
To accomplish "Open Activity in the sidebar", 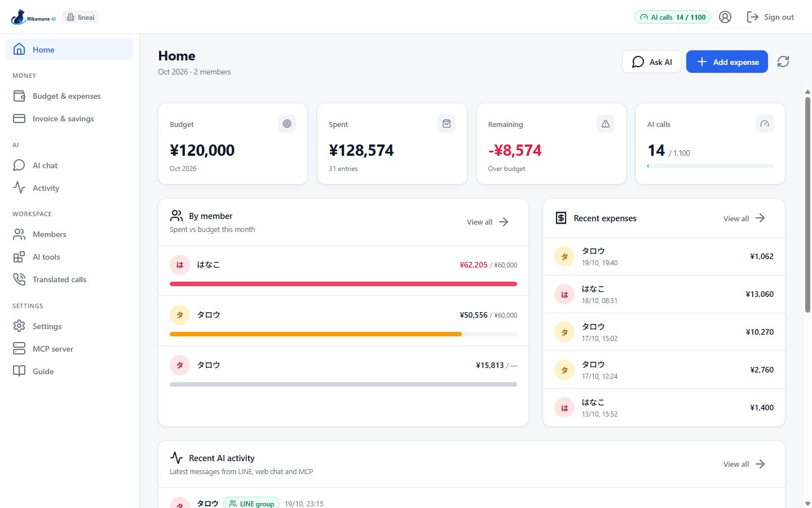I will (x=69, y=188).
